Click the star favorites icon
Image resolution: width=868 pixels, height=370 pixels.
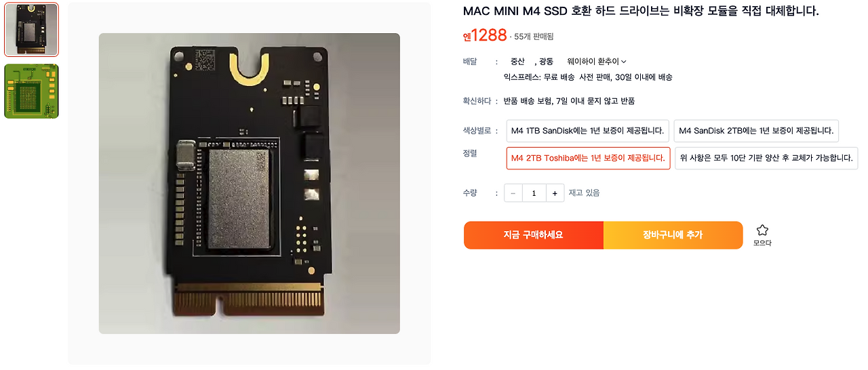(x=762, y=230)
